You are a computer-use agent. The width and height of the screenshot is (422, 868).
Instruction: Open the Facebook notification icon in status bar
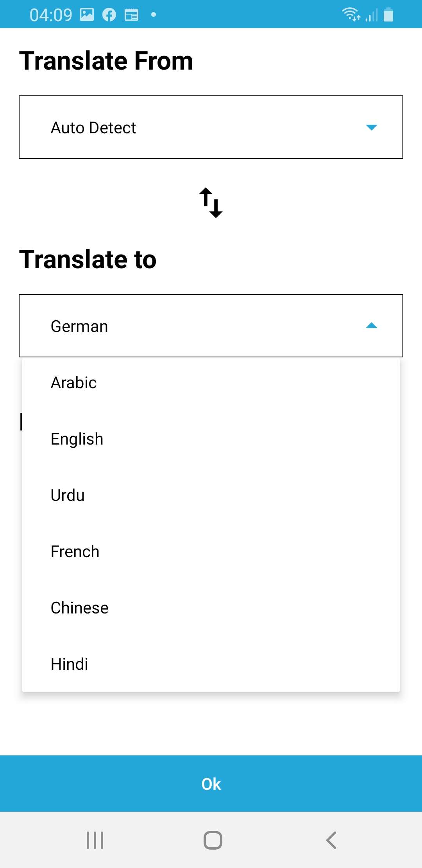[x=109, y=15]
